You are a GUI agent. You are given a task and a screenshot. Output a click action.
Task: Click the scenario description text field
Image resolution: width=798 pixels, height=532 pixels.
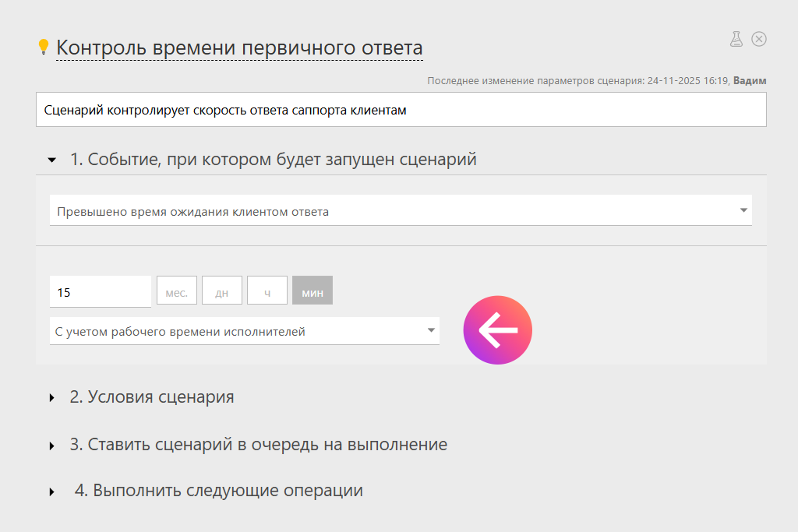pyautogui.click(x=401, y=110)
